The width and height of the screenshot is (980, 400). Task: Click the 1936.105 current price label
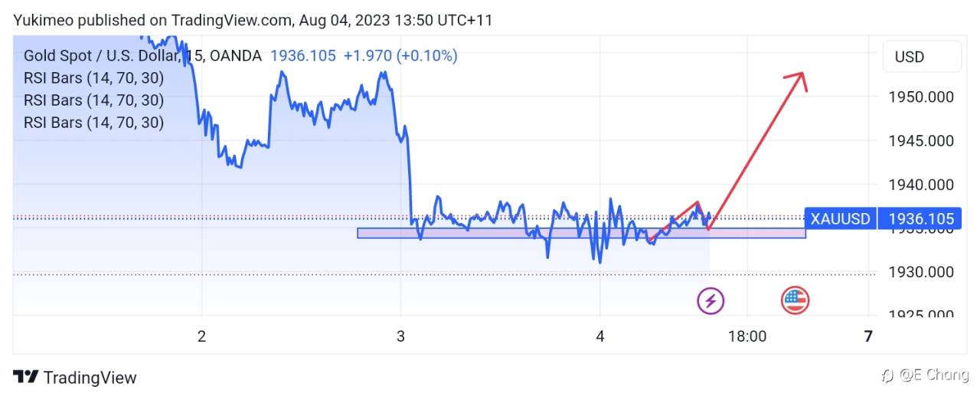920,219
